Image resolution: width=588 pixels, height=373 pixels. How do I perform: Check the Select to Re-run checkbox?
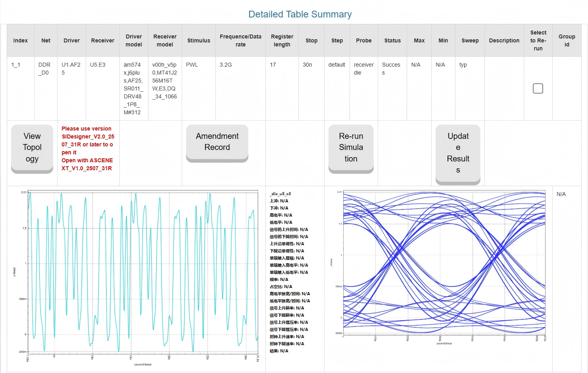[538, 88]
